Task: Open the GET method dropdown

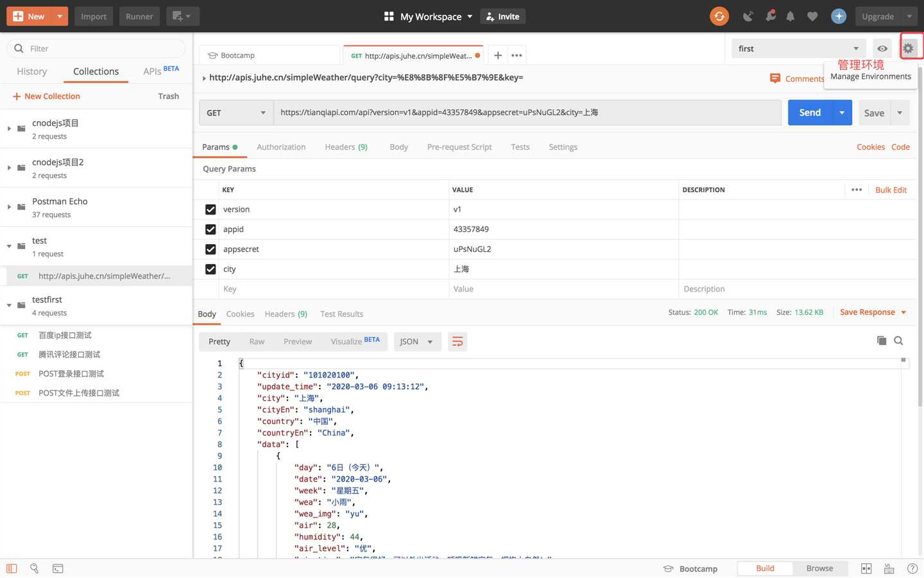Action: tap(236, 112)
